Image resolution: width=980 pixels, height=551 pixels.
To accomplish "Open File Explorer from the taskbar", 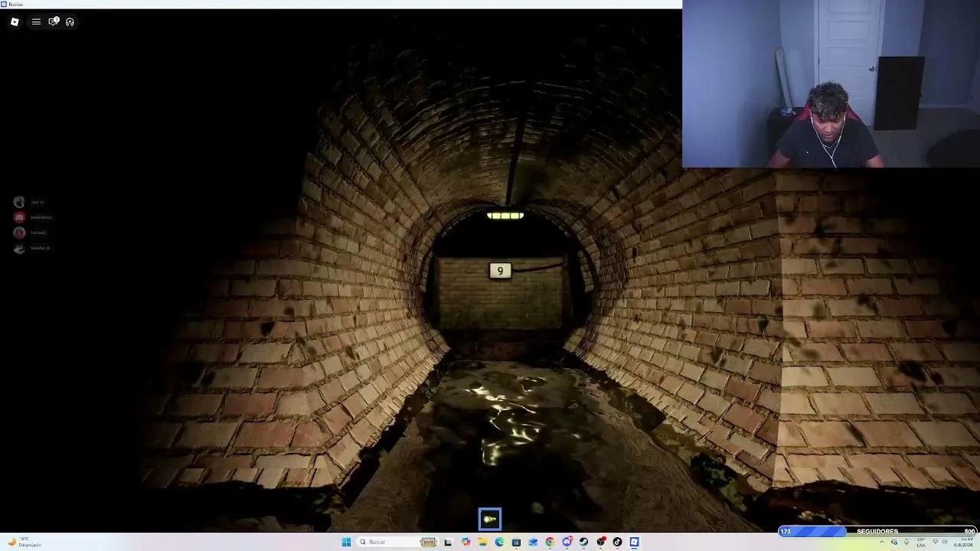I will coord(482,542).
